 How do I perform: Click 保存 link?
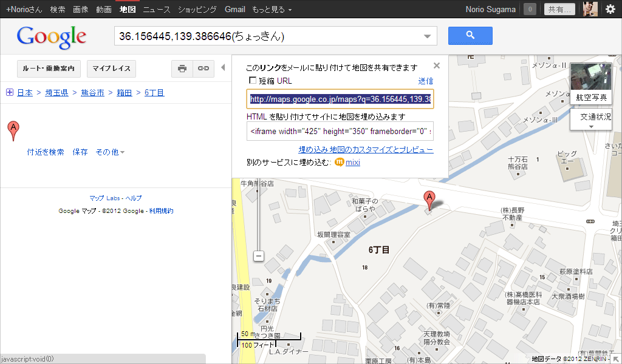coord(80,152)
